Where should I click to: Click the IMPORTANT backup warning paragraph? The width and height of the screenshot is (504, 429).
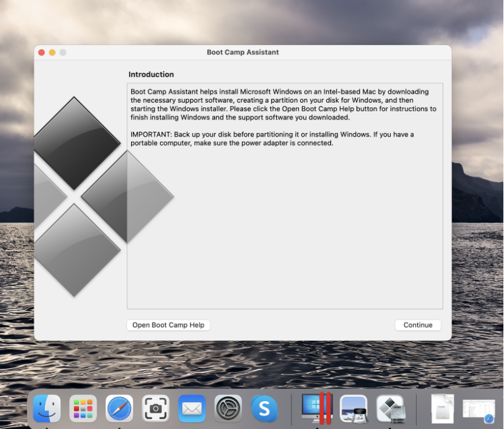click(272, 139)
